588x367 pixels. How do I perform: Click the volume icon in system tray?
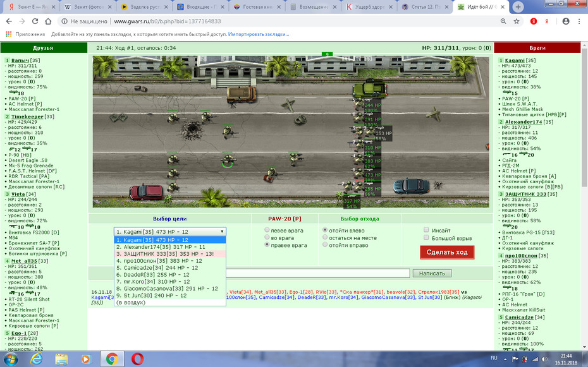[544, 359]
